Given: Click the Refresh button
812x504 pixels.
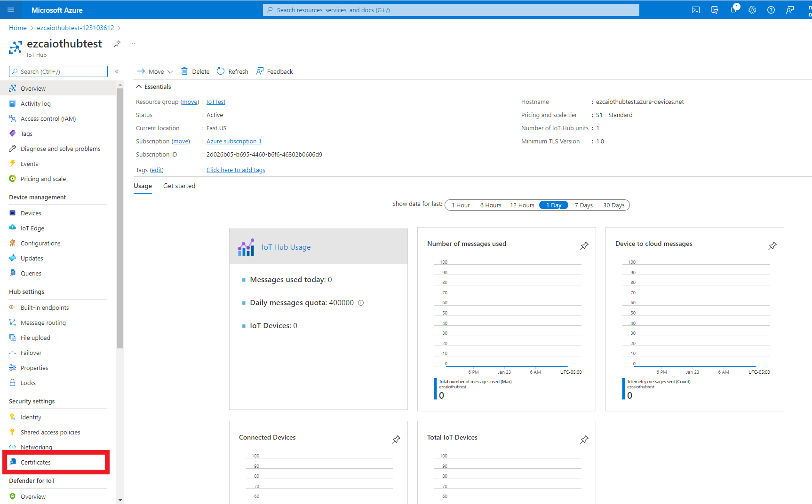Looking at the screenshot, I should point(233,71).
